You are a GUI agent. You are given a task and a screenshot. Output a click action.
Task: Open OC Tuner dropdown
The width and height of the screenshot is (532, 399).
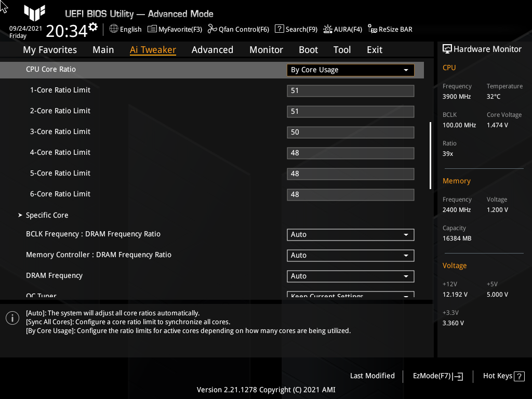coord(351,295)
